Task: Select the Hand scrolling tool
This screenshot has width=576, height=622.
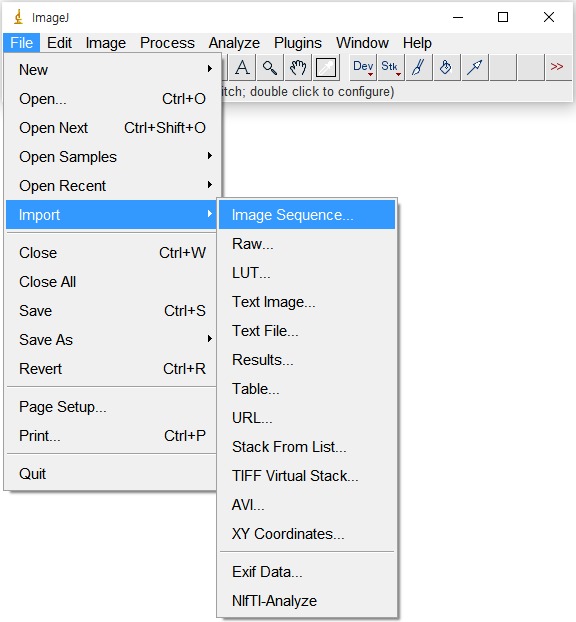Action: point(298,67)
